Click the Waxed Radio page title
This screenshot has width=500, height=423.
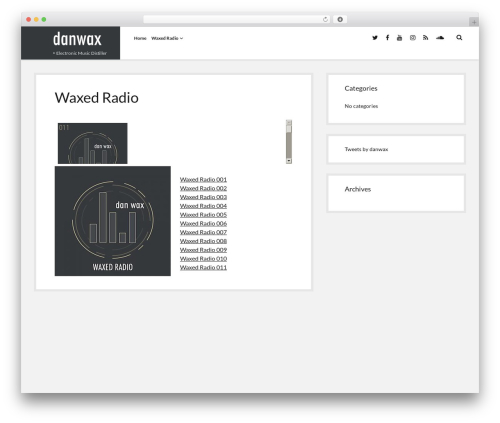pyautogui.click(x=97, y=98)
